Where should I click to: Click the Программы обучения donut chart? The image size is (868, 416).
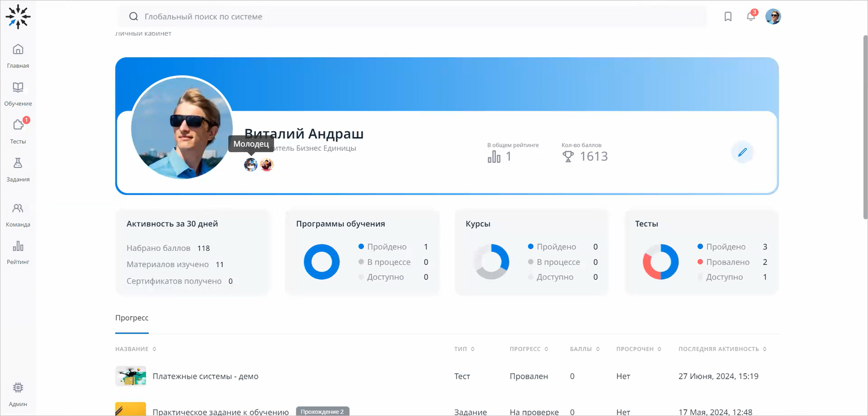click(x=321, y=262)
